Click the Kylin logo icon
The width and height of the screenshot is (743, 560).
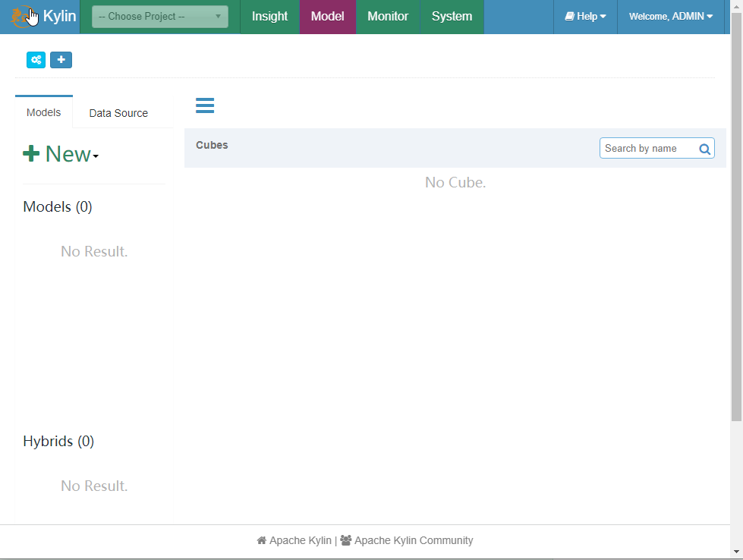[24, 17]
